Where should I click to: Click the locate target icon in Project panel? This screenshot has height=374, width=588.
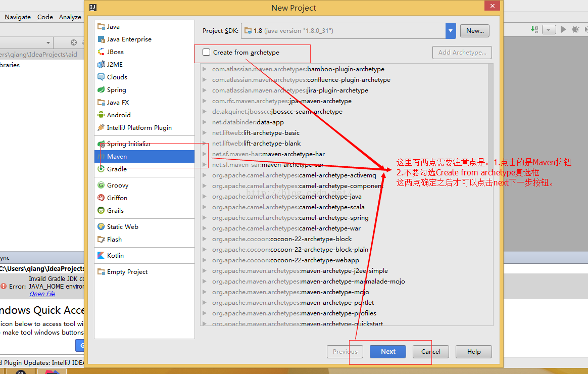[74, 42]
